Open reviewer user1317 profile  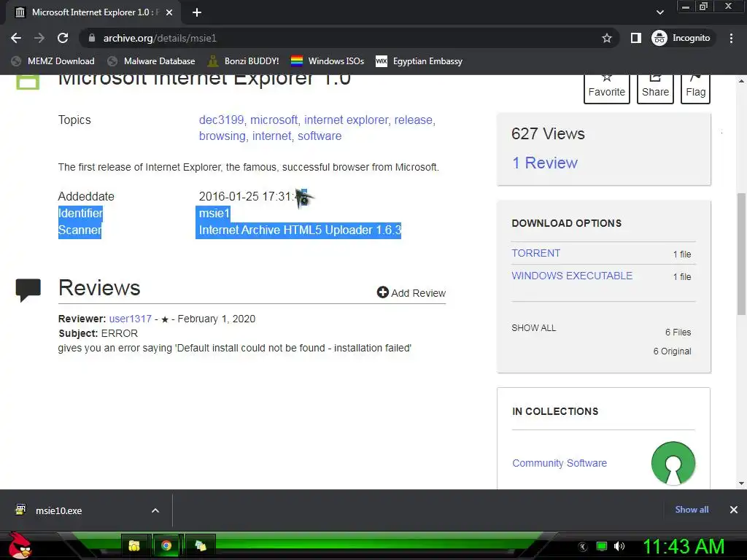[x=130, y=319]
